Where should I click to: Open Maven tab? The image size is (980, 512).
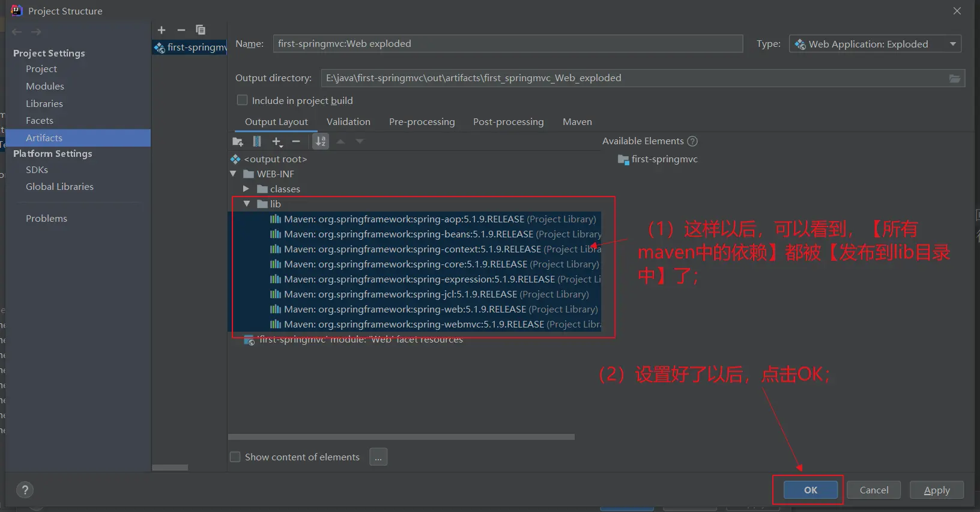[x=577, y=122]
